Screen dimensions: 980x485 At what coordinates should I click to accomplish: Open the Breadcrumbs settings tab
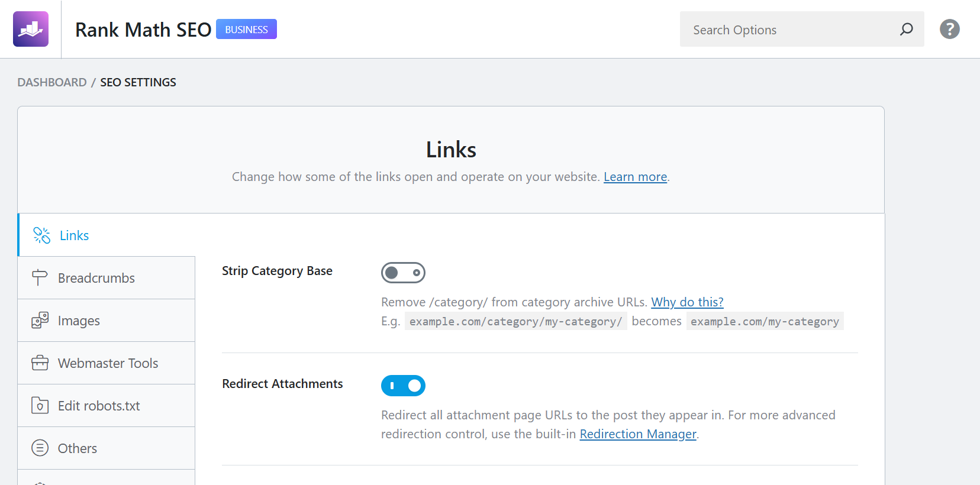(107, 278)
